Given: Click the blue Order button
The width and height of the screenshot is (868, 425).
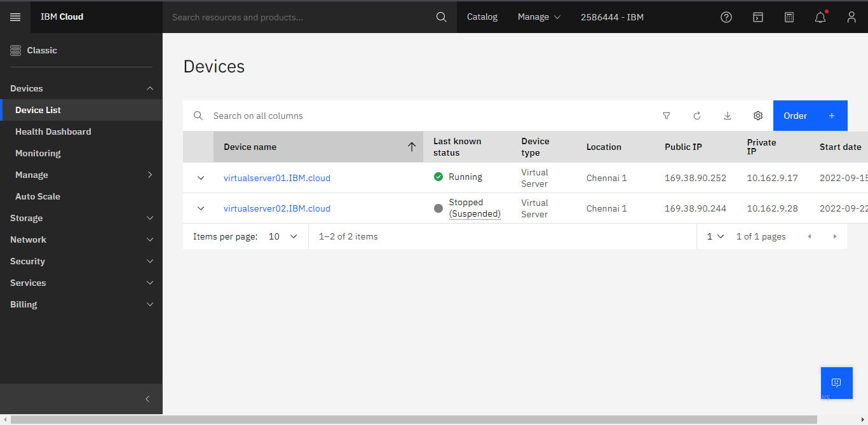Looking at the screenshot, I should [810, 116].
